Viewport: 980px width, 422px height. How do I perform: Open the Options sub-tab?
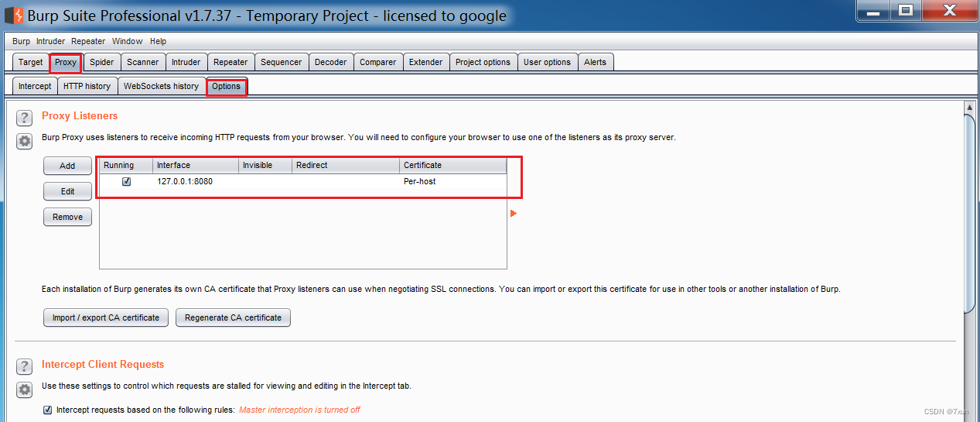[227, 86]
